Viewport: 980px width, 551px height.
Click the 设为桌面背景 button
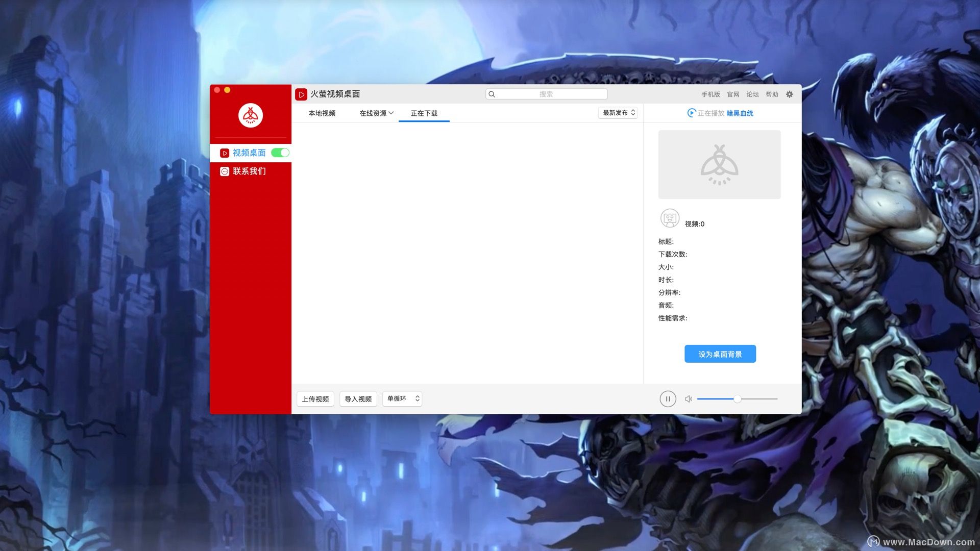point(720,353)
